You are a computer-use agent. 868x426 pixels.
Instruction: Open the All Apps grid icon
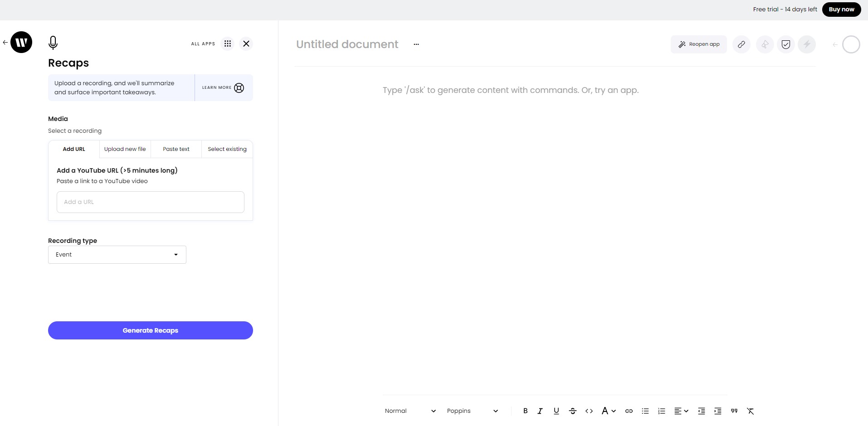click(x=228, y=44)
